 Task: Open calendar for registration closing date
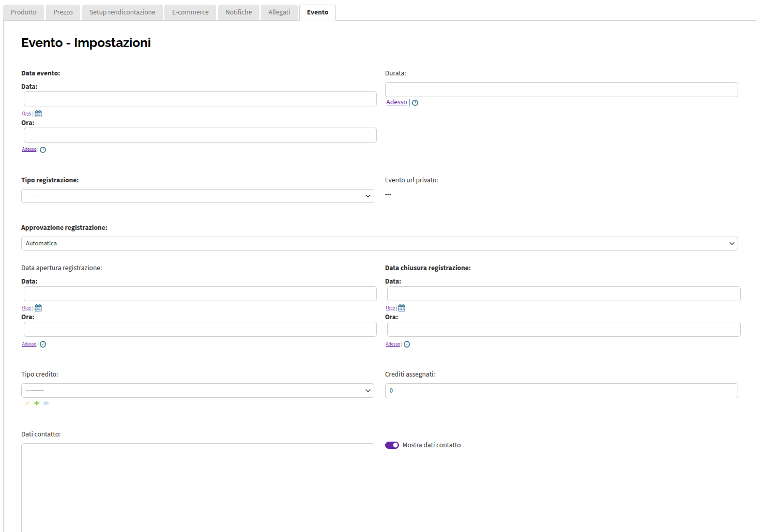[x=402, y=308]
